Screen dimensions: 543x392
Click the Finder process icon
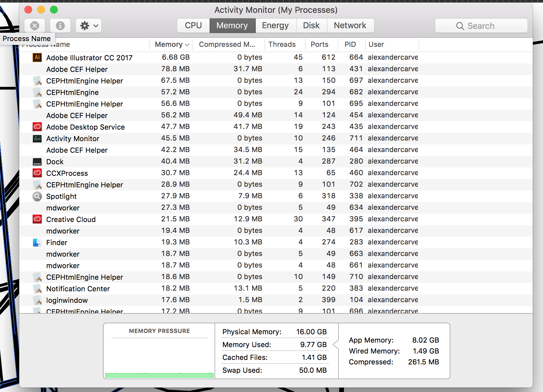(37, 242)
